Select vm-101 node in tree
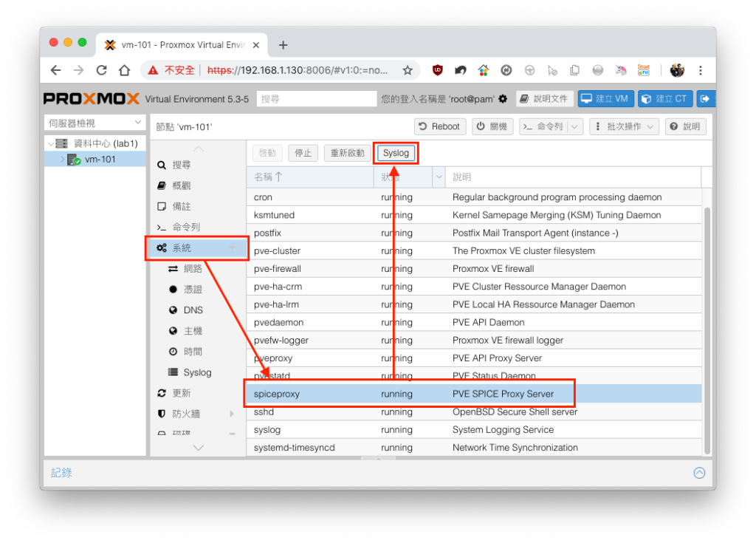 pos(95,160)
